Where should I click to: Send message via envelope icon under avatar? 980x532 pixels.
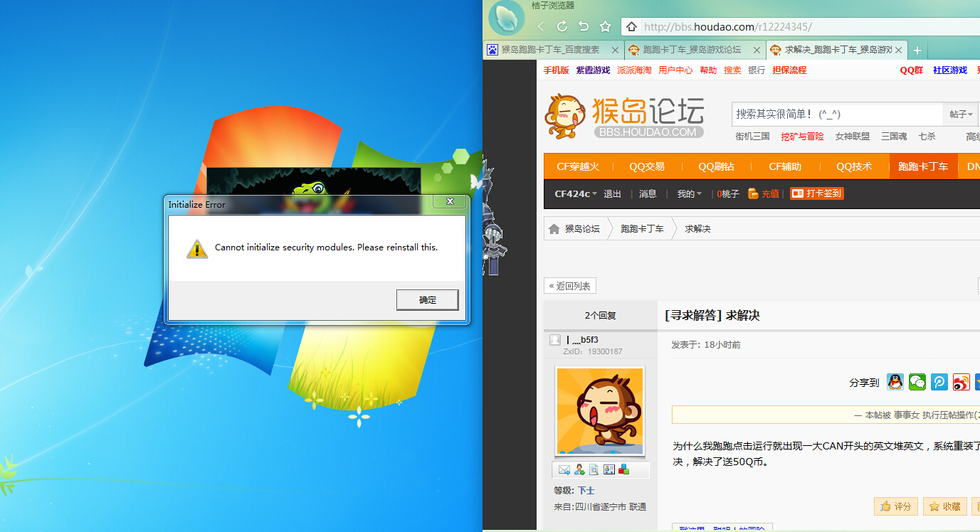564,469
